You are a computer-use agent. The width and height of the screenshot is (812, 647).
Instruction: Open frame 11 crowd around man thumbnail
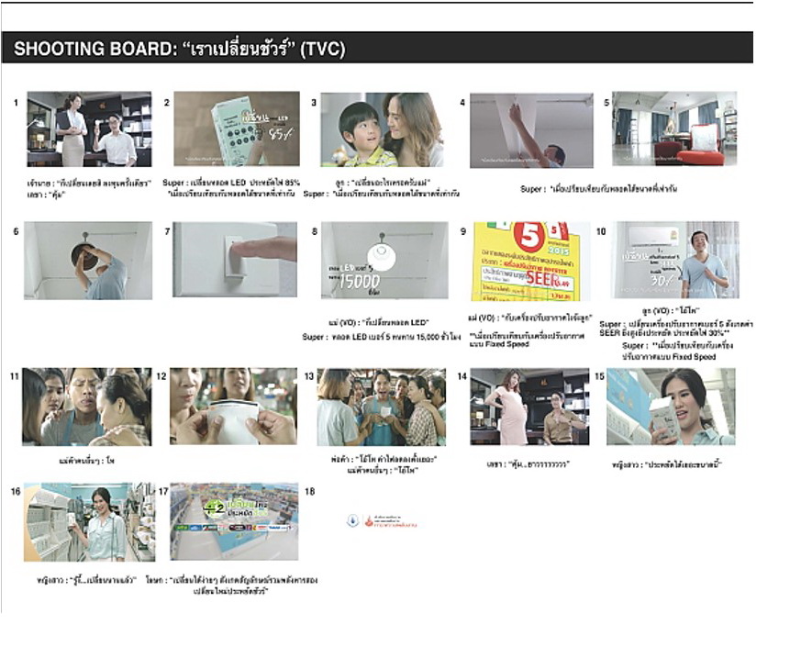coord(86,407)
